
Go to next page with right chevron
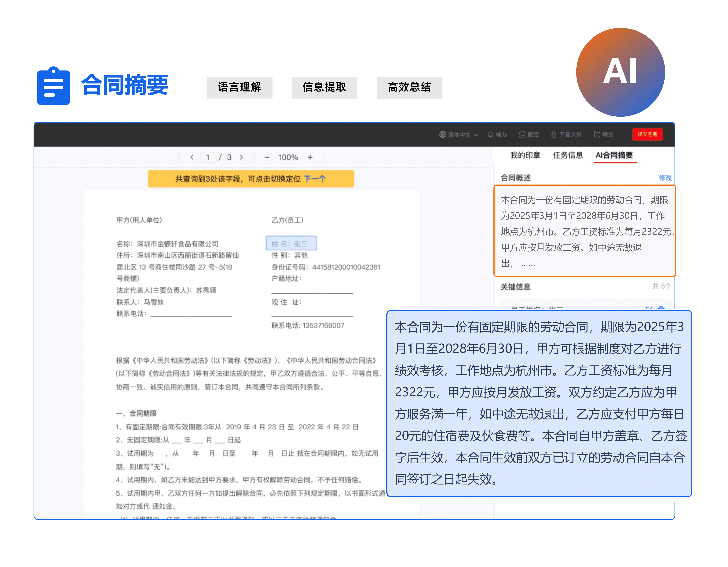pyautogui.click(x=241, y=157)
